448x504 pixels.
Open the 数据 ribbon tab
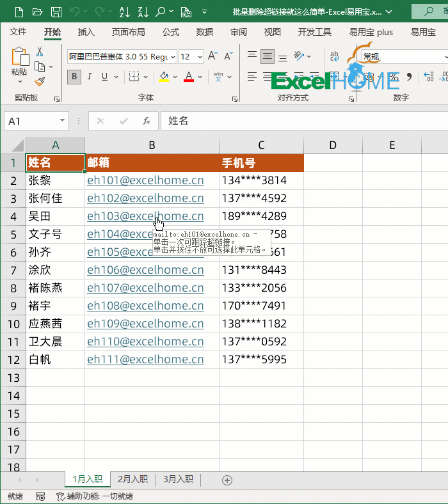pyautogui.click(x=205, y=32)
